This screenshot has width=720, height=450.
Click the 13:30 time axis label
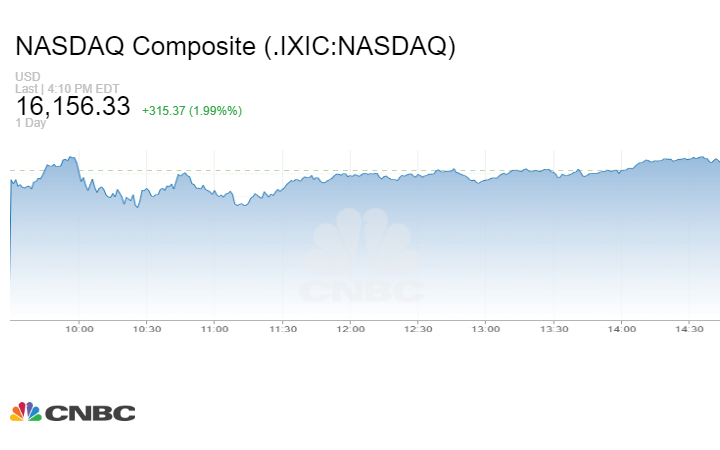tap(554, 329)
